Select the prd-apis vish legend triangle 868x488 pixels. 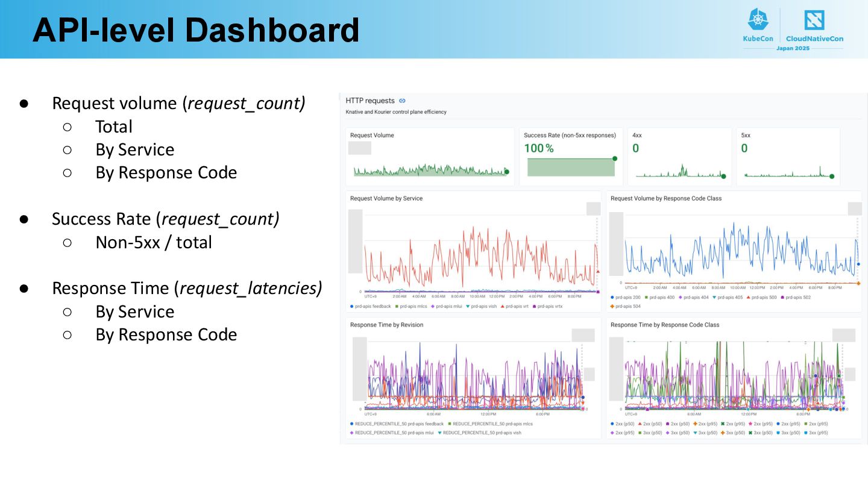pos(467,306)
